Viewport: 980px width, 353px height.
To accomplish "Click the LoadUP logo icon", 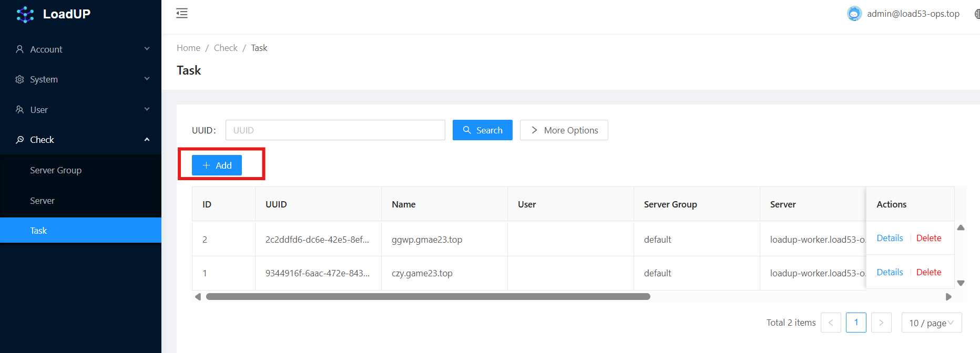I will (25, 14).
